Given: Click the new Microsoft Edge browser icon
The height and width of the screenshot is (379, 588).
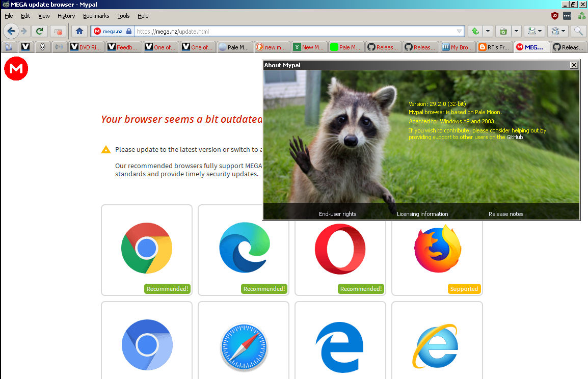Looking at the screenshot, I should tap(244, 248).
